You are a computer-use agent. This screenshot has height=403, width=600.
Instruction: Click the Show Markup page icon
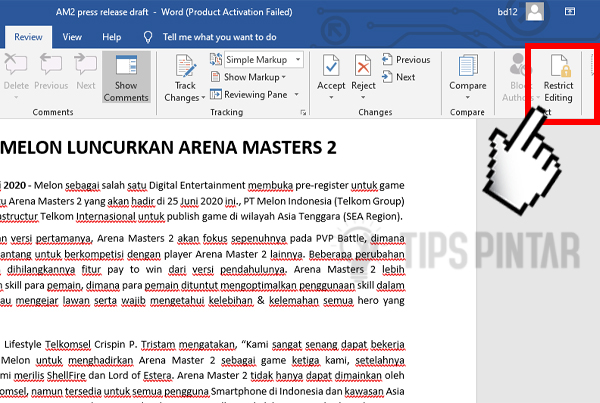pyautogui.click(x=215, y=77)
